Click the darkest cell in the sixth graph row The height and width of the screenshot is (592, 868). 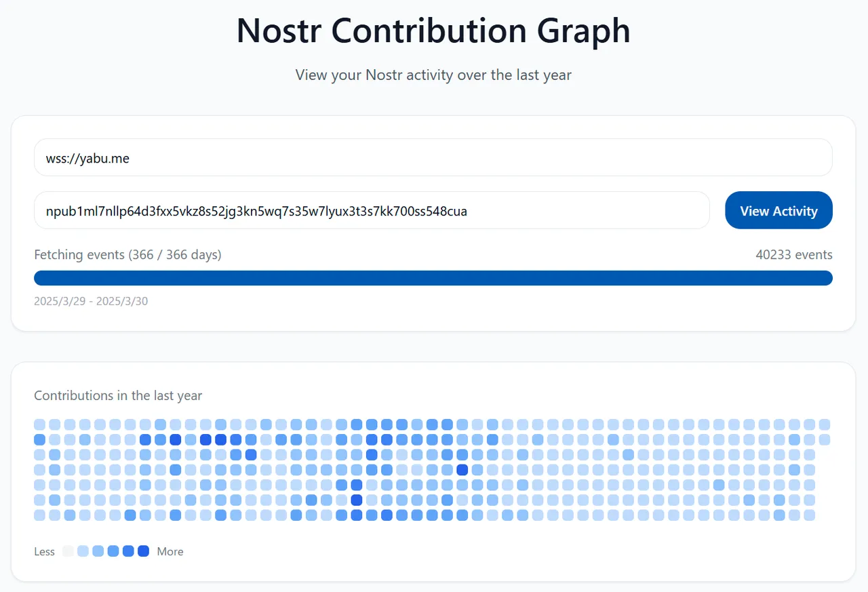point(357,500)
